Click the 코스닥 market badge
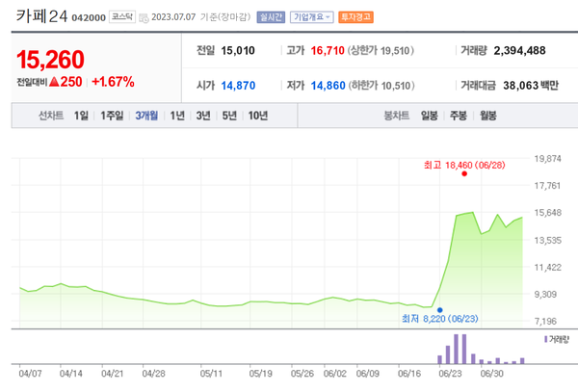Image resolution: width=578 pixels, height=392 pixels. tap(121, 17)
